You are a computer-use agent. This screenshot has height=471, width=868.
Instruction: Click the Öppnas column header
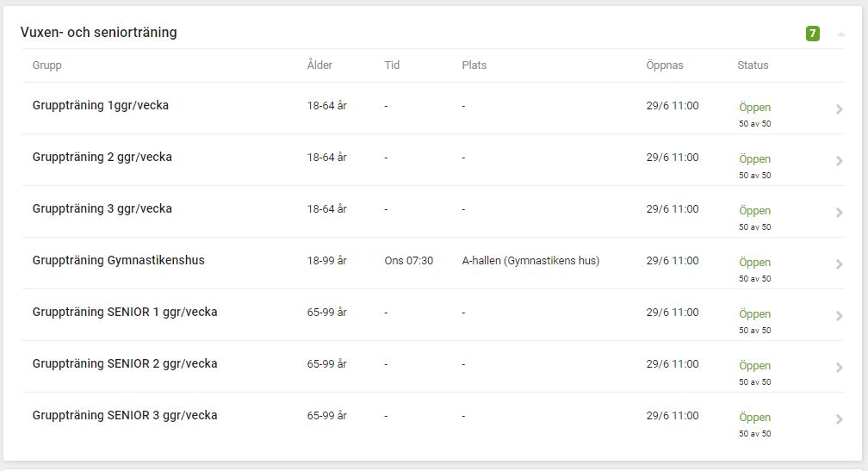(x=664, y=65)
